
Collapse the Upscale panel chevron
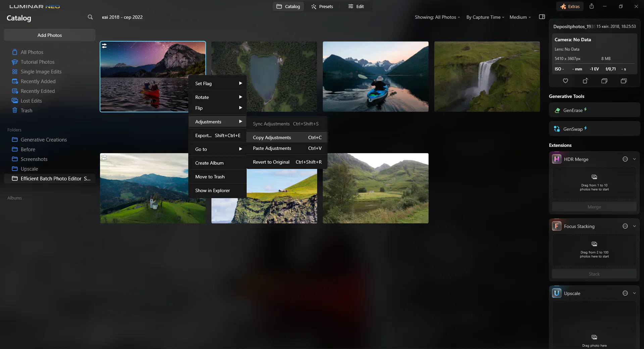(634, 293)
